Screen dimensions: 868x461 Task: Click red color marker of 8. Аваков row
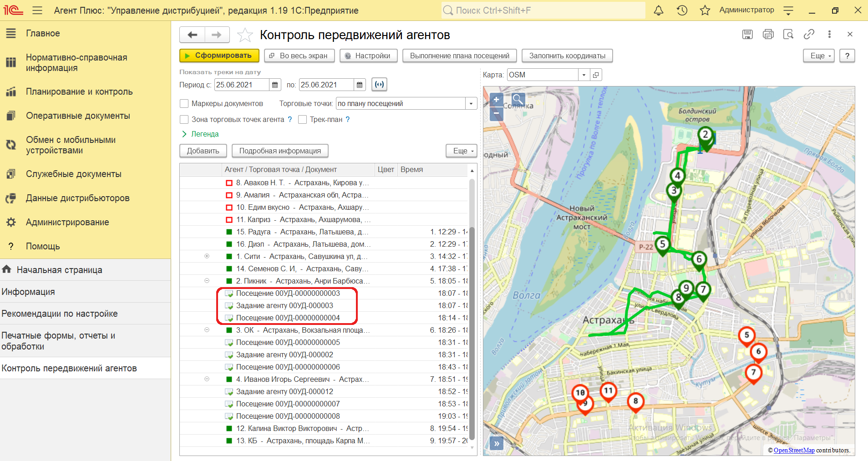coord(229,183)
